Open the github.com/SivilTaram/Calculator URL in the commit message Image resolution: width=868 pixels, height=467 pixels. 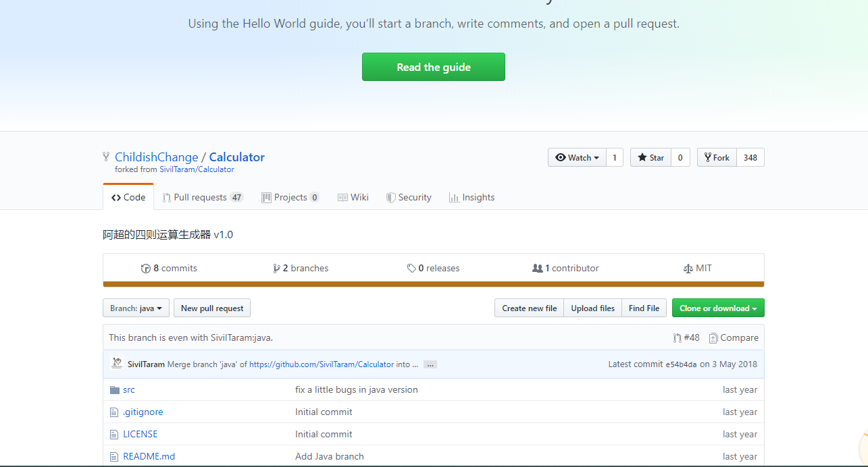322,364
